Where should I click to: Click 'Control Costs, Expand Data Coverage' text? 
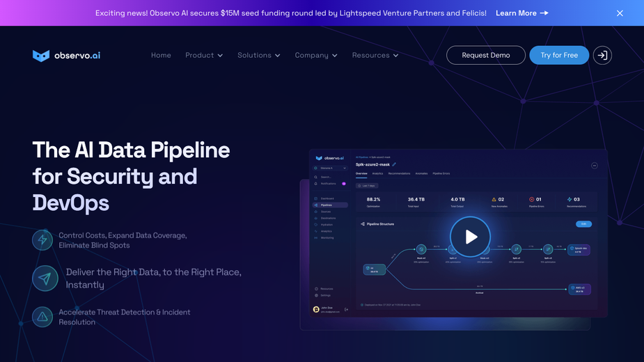(123, 240)
